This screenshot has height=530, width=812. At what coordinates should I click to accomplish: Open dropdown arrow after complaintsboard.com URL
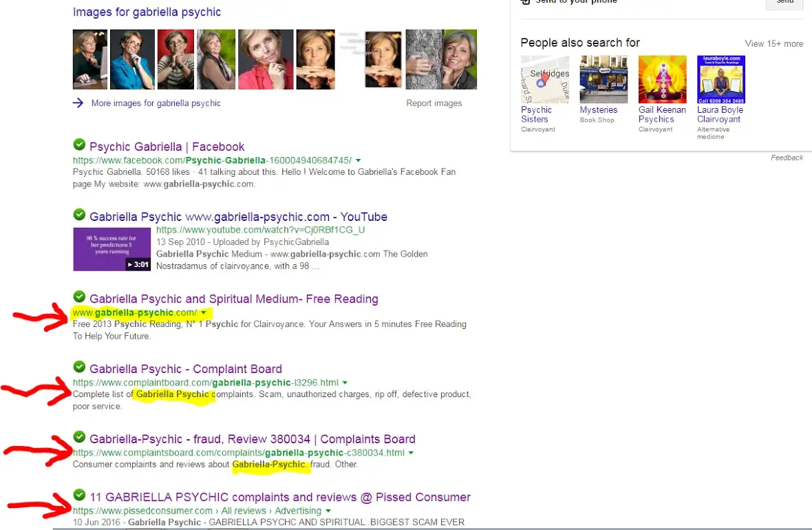411,453
